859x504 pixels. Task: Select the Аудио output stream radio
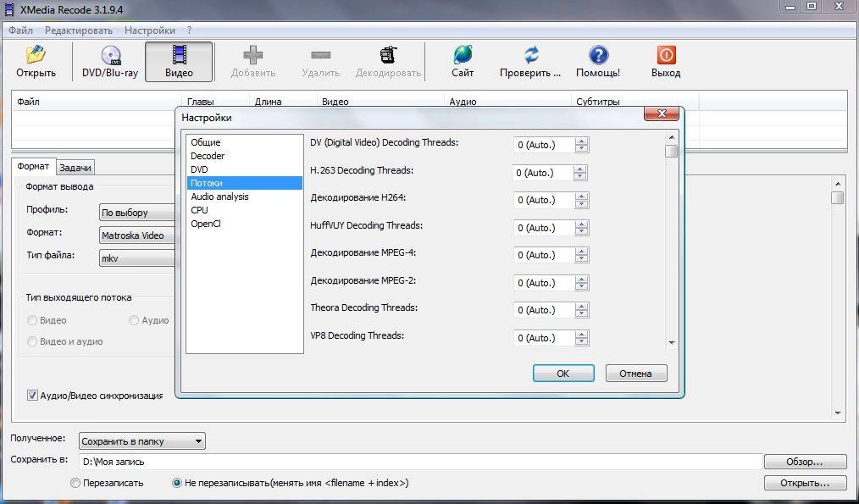pos(134,320)
